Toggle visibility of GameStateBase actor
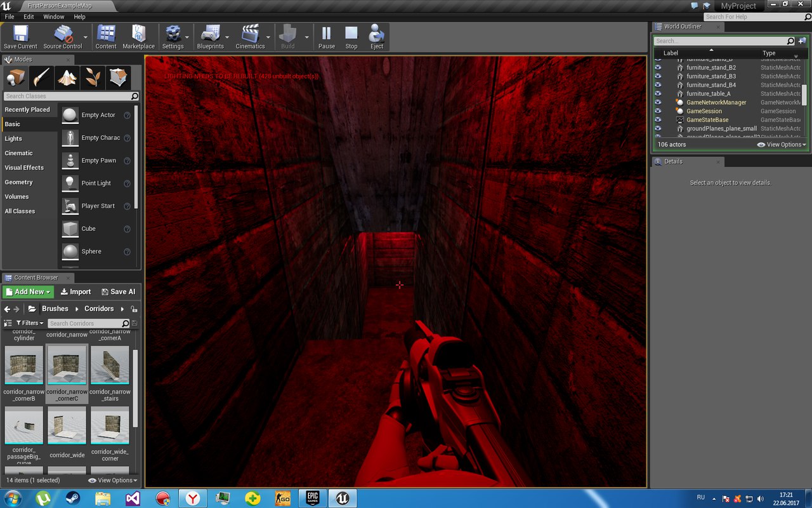Screen dimensions: 812x508 (x=658, y=119)
